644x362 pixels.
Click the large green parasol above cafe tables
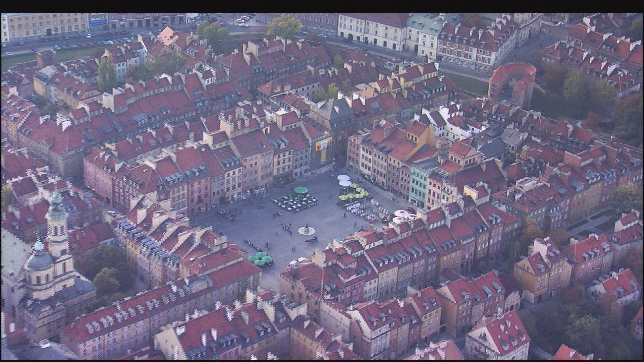[301, 190]
